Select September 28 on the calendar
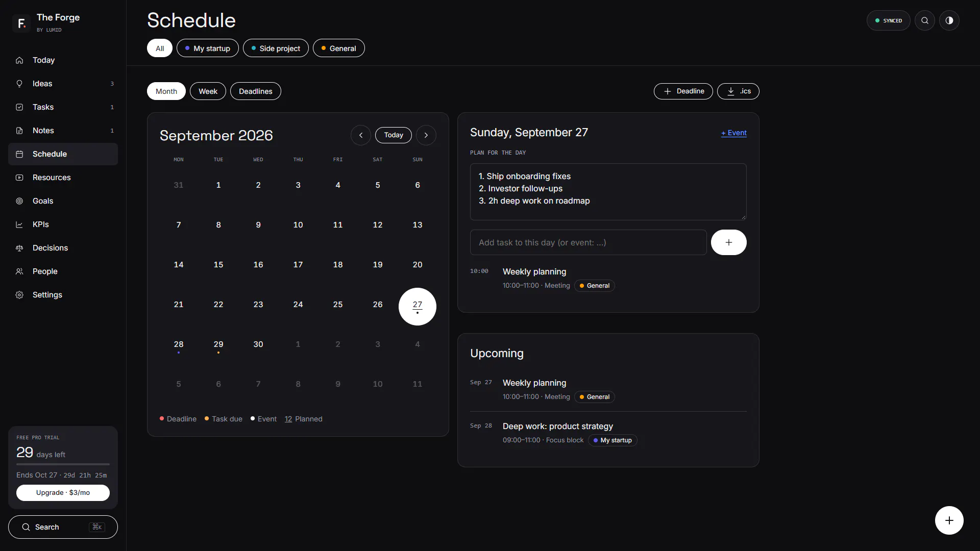 (x=179, y=346)
